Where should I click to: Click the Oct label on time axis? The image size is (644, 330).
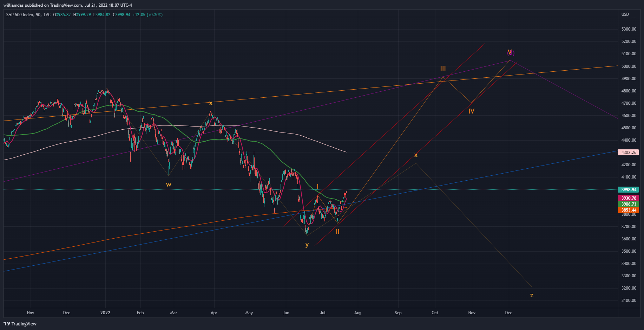[x=435, y=313]
